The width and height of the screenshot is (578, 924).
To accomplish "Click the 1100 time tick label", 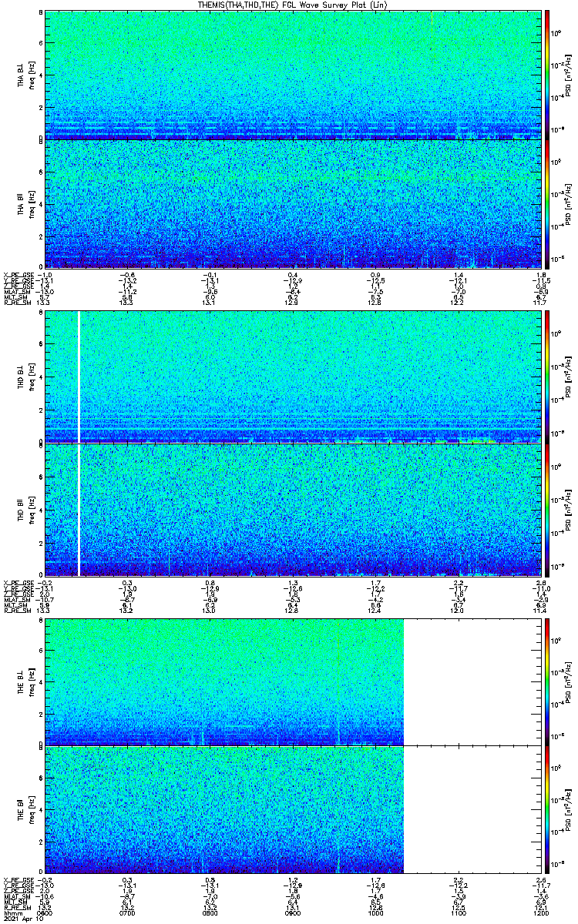I will (459, 912).
